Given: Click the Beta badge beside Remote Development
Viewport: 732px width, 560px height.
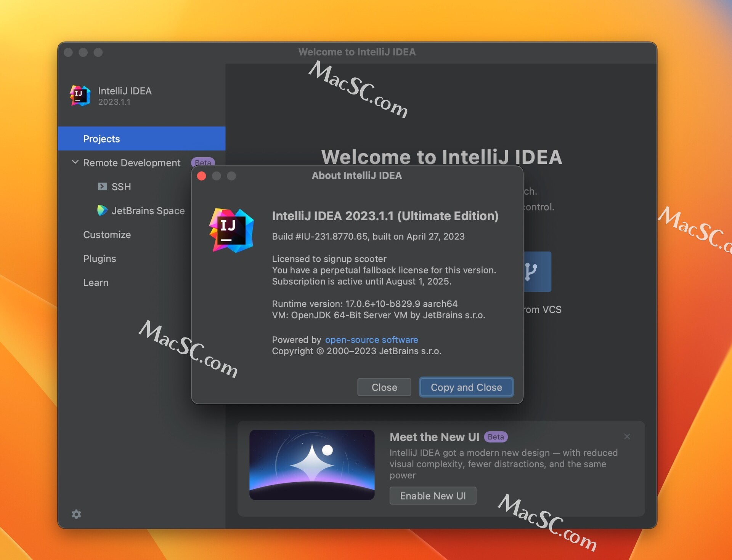Looking at the screenshot, I should point(203,162).
